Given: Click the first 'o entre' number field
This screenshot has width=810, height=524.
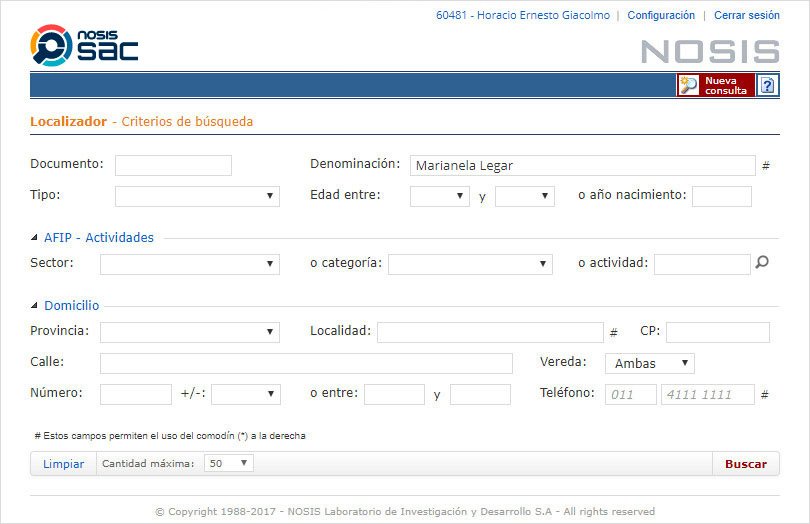Looking at the screenshot, I should pyautogui.click(x=394, y=394).
